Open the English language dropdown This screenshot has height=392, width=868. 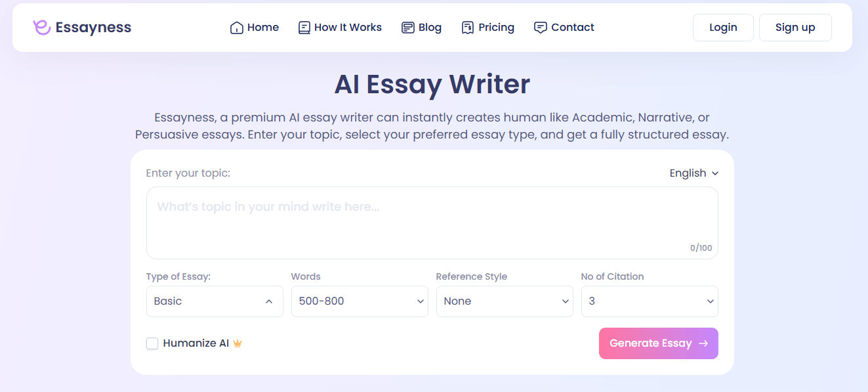click(x=693, y=173)
